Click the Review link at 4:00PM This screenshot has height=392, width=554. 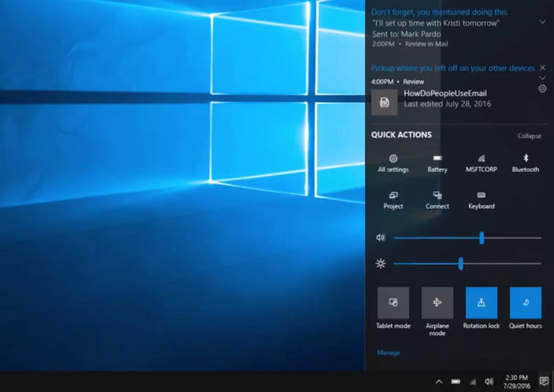413,82
